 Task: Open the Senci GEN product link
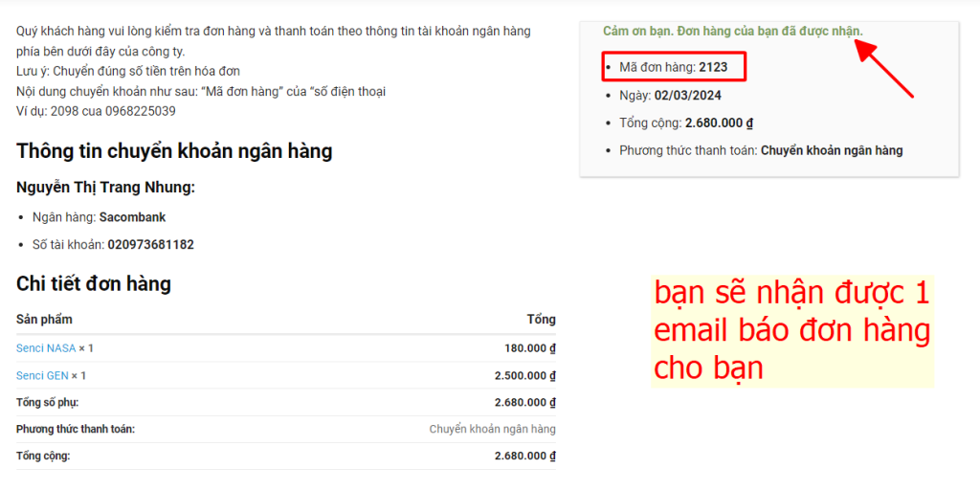tap(42, 375)
